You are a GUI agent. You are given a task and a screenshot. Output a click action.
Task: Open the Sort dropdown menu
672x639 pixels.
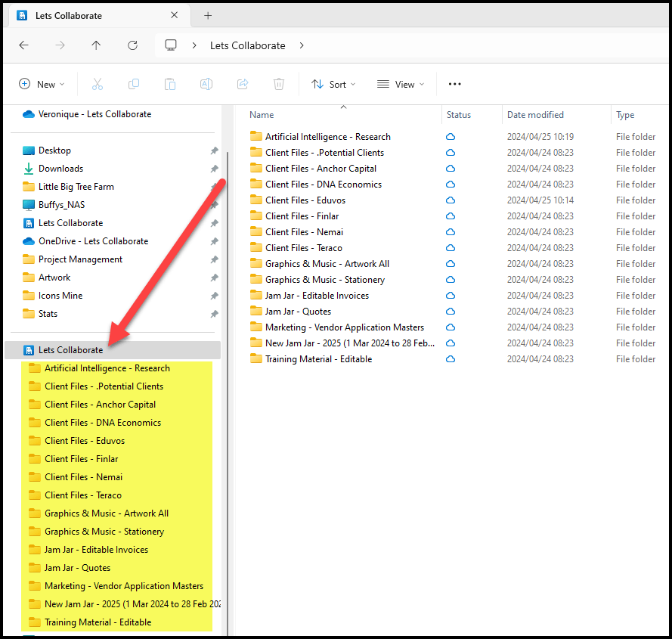coord(333,84)
